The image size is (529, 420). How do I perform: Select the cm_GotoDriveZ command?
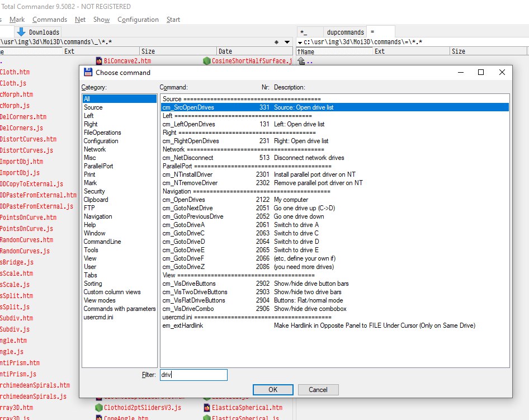tap(334, 267)
